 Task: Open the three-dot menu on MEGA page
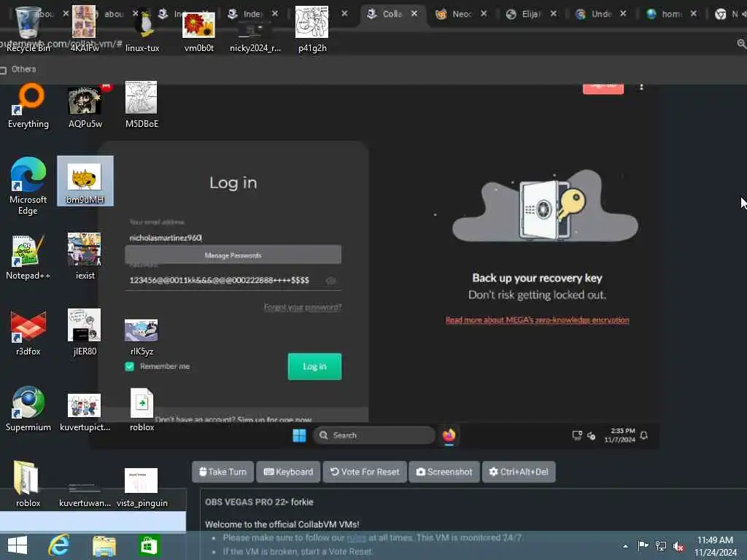[x=642, y=86]
